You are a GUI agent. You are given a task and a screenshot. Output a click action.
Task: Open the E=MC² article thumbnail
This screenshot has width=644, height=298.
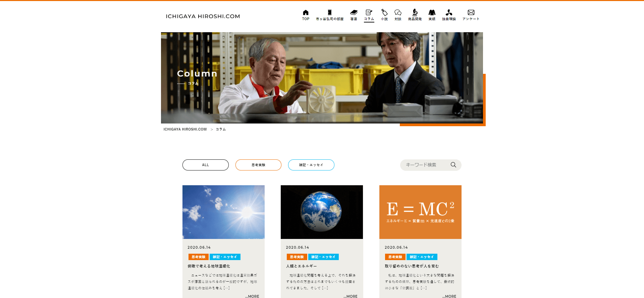[420, 212]
